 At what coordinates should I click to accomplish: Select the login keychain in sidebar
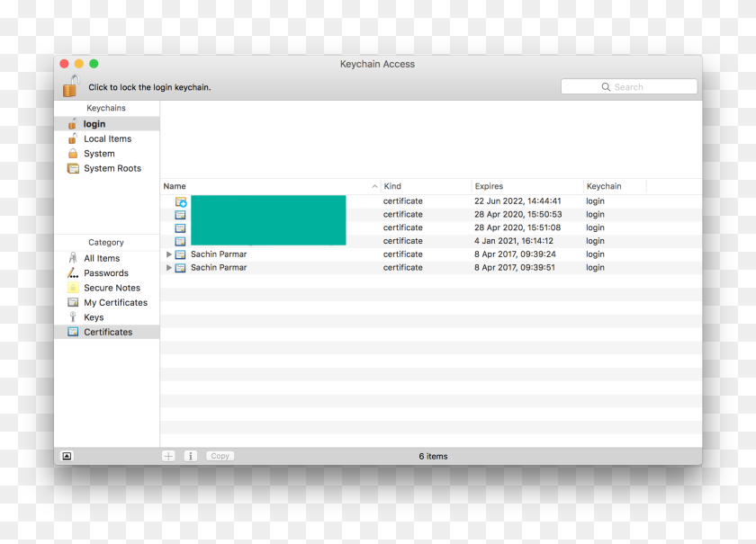[94, 124]
